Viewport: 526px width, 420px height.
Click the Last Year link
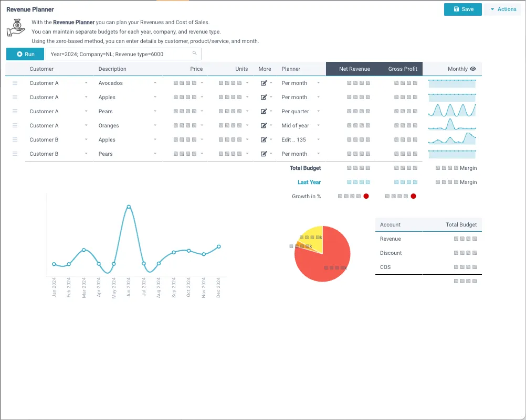click(309, 182)
